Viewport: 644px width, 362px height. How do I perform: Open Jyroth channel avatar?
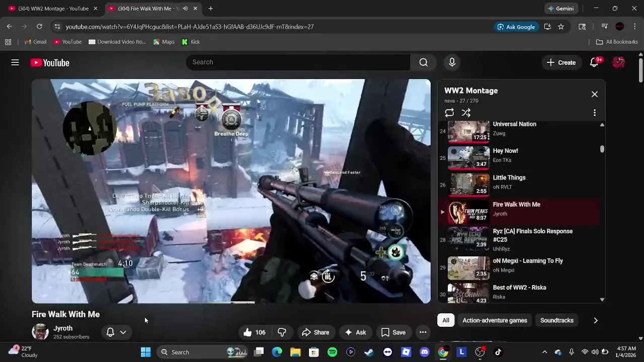click(40, 332)
